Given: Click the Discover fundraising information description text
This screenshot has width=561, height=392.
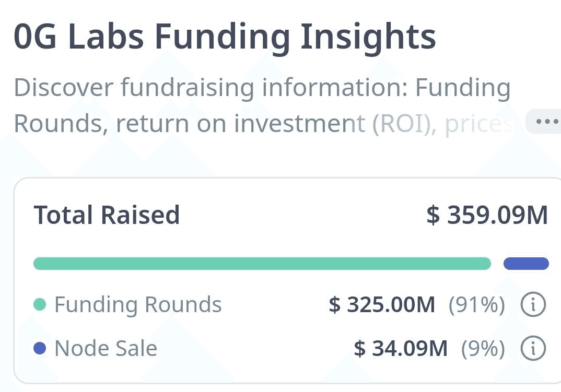Looking at the screenshot, I should tap(262, 105).
